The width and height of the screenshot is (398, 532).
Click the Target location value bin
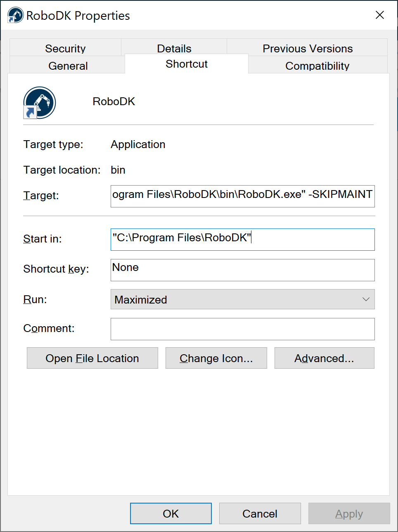[118, 170]
